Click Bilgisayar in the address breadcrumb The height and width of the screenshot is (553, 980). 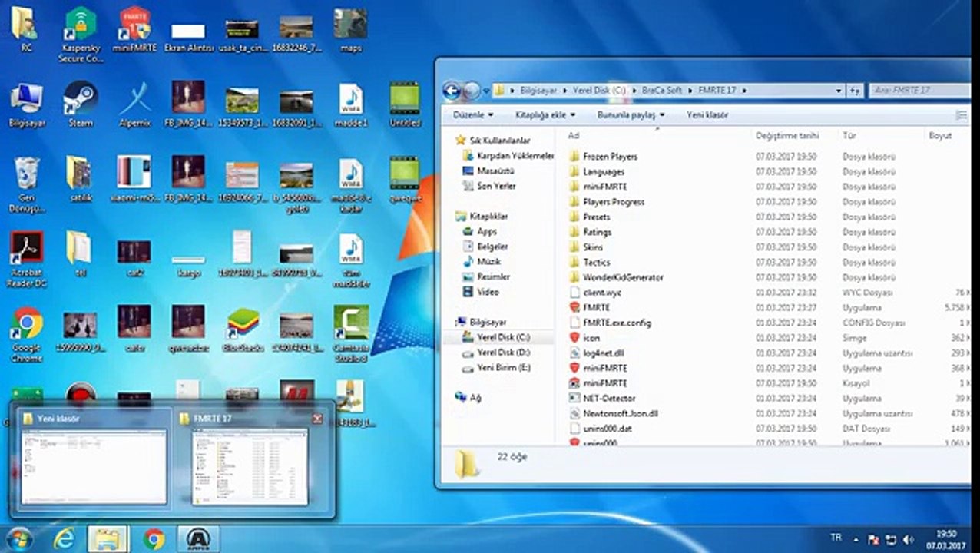coord(538,91)
